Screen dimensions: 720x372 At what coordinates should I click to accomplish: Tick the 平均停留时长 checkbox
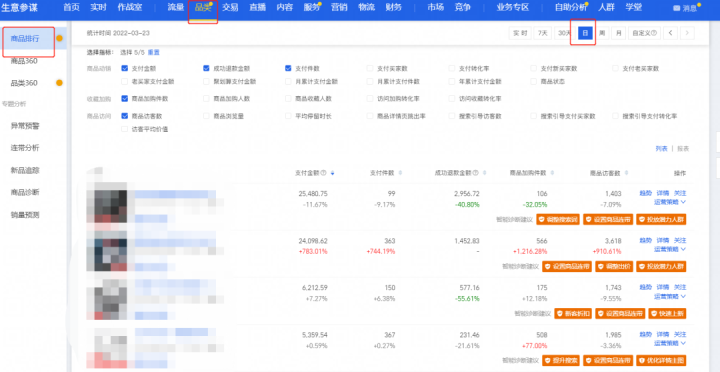tap(288, 116)
